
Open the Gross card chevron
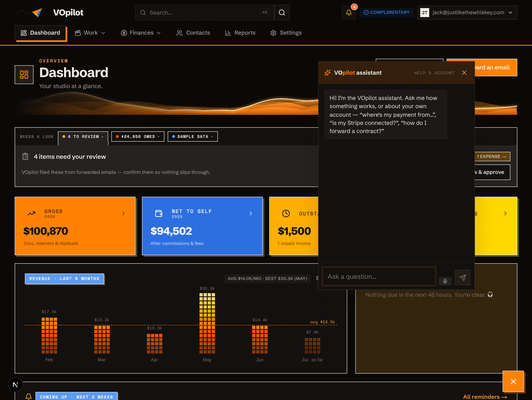click(124, 214)
